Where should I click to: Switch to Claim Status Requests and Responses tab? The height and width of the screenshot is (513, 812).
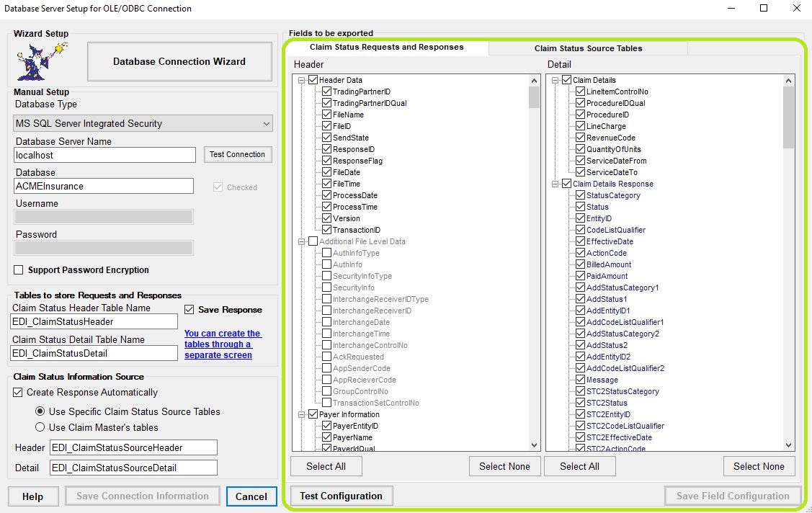tap(386, 47)
